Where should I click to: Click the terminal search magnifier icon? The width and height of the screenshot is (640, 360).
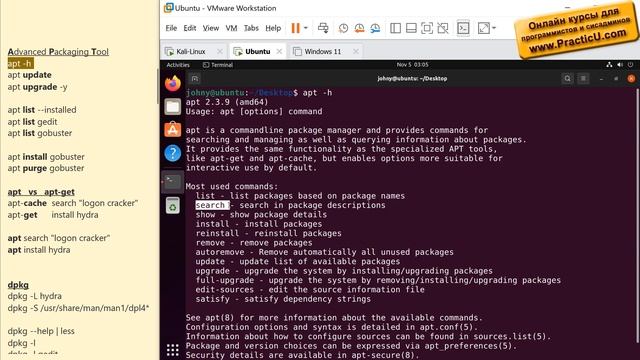567,78
